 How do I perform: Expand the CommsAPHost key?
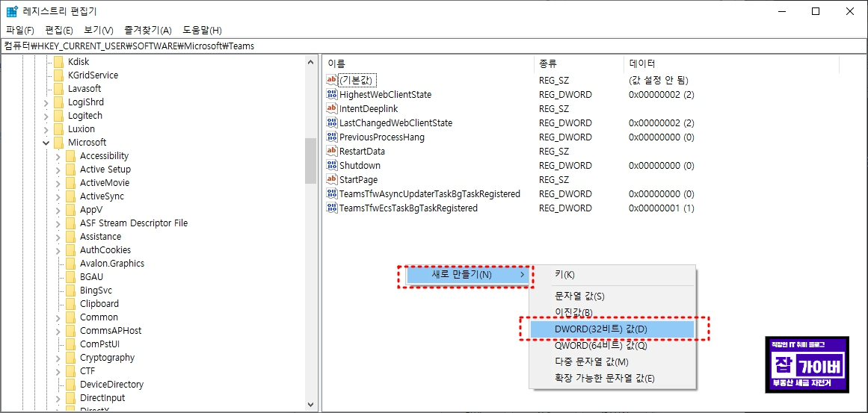coord(58,331)
